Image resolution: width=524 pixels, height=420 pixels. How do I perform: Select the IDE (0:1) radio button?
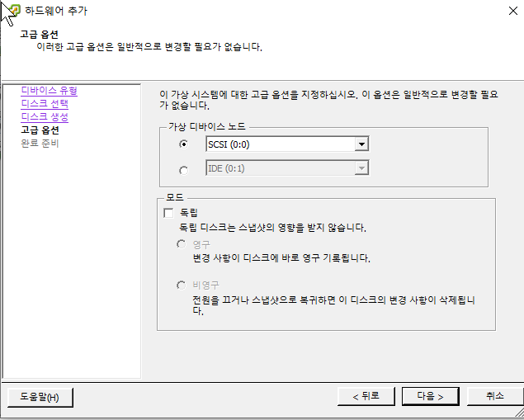click(x=183, y=171)
